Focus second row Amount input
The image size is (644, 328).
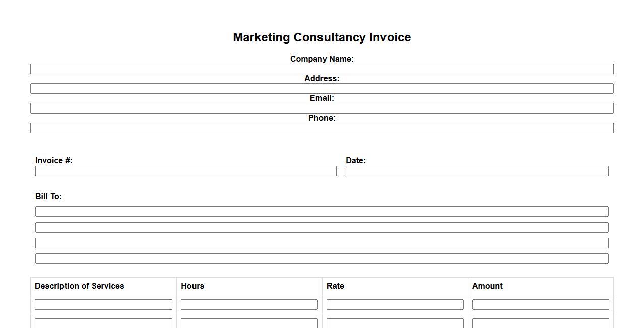tap(540, 323)
